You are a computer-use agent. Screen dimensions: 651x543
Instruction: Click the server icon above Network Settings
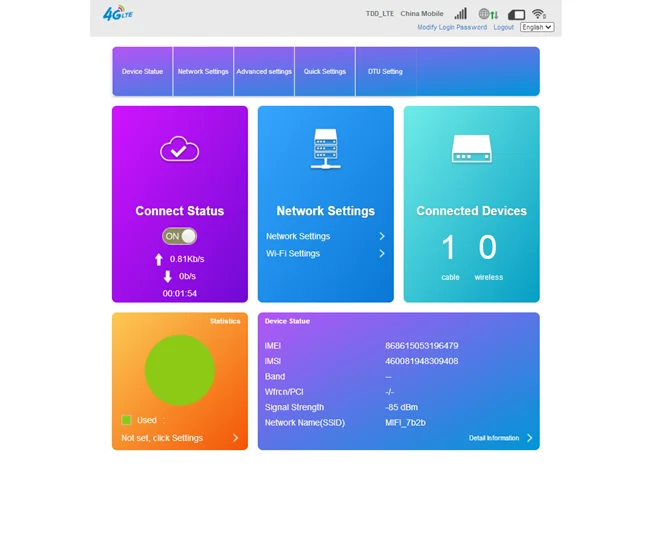[326, 149]
